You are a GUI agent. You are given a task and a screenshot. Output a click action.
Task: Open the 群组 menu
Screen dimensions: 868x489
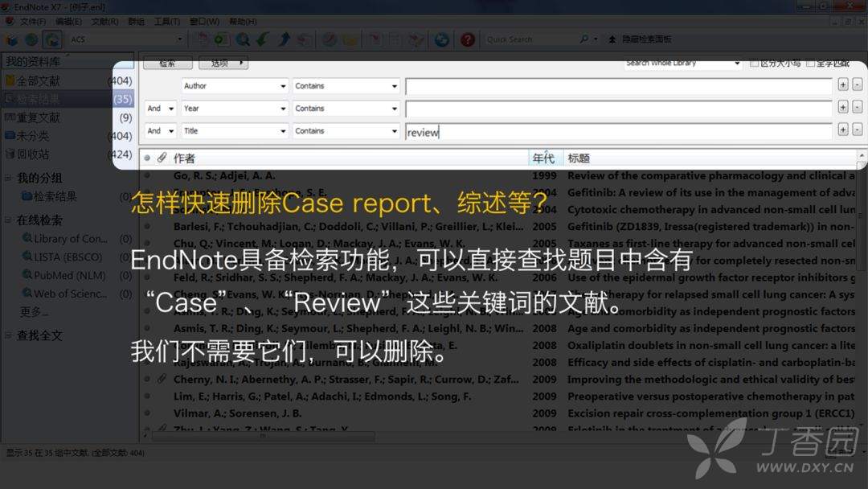click(x=136, y=22)
